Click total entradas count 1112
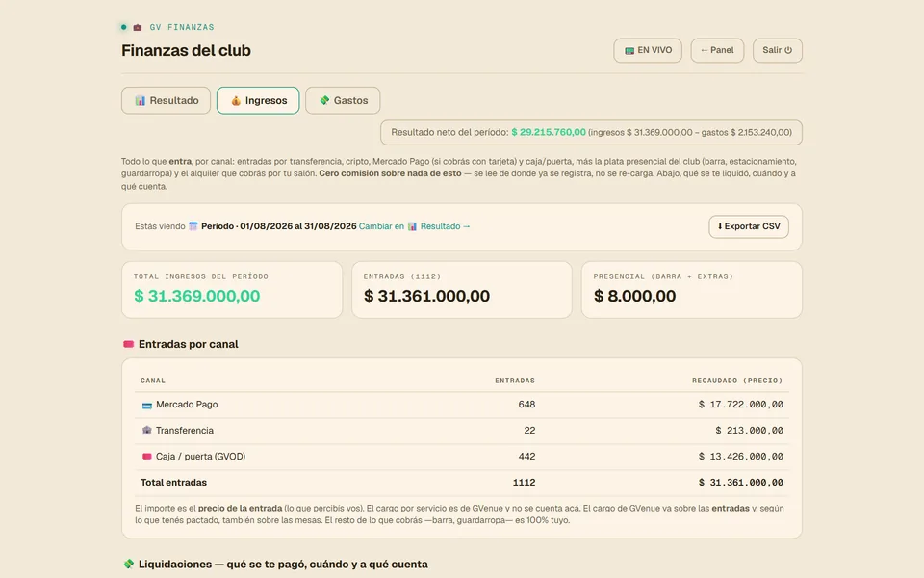Screen dimensions: 924x578 point(524,483)
